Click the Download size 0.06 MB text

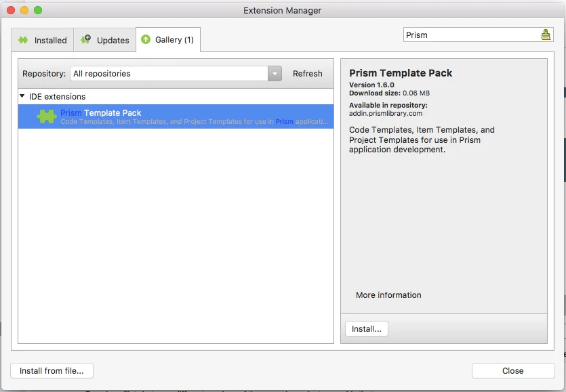pos(389,93)
